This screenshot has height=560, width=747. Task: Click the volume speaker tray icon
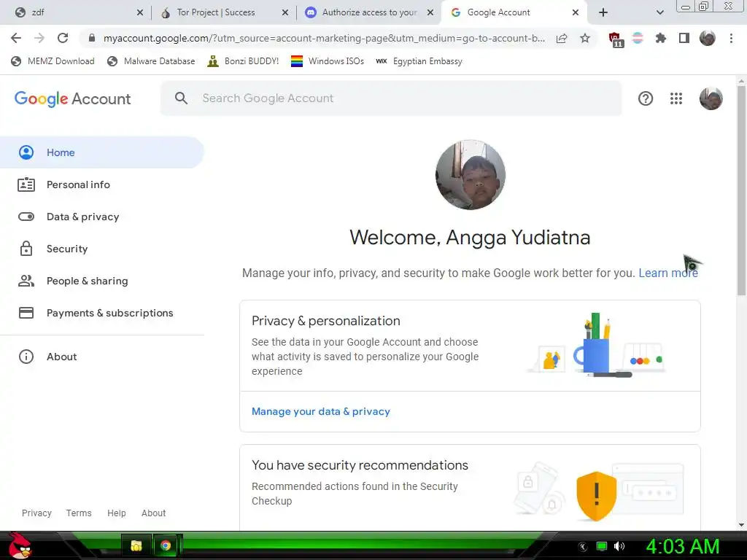pos(619,546)
